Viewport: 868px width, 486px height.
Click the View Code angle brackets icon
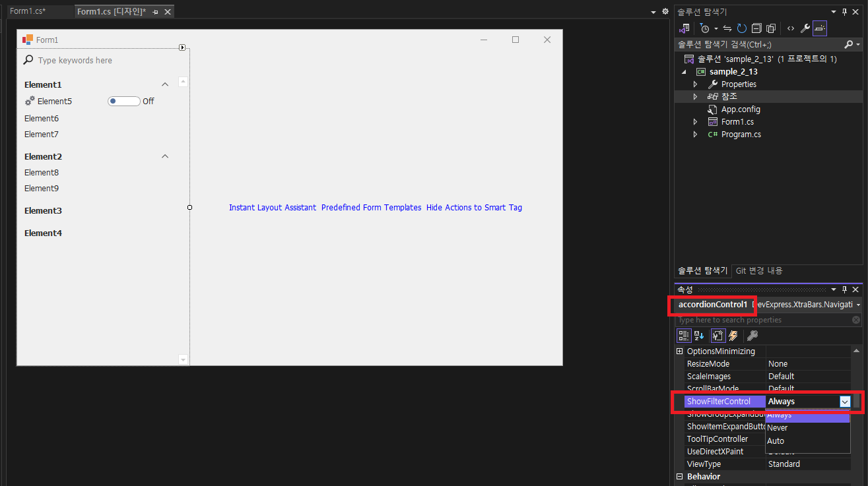click(x=790, y=28)
